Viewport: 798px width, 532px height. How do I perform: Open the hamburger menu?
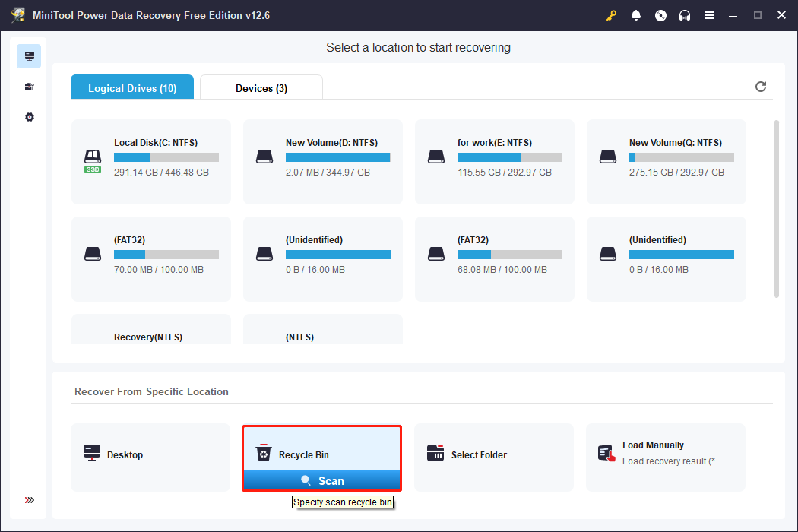coord(709,15)
